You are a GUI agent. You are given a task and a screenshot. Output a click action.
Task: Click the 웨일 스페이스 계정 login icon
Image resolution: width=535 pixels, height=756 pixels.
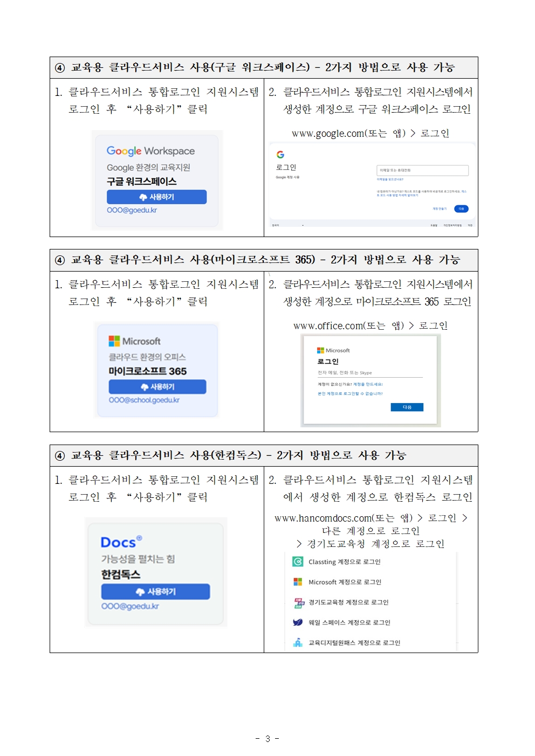coord(298,622)
